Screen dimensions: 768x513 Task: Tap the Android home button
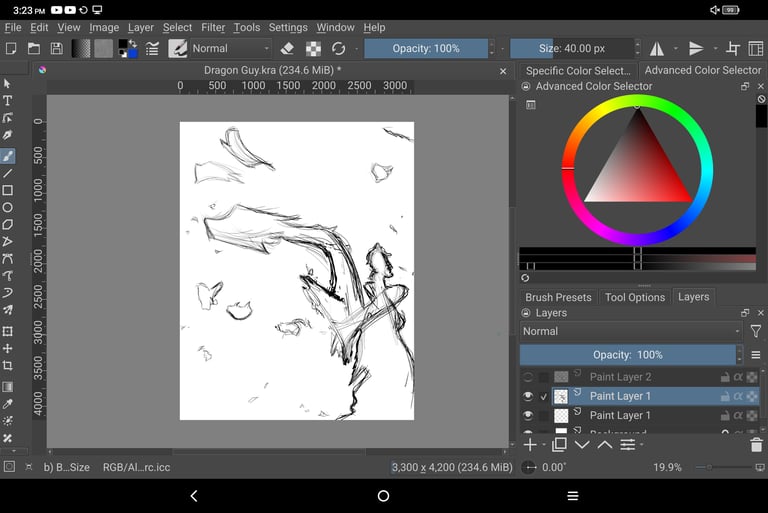click(x=383, y=496)
